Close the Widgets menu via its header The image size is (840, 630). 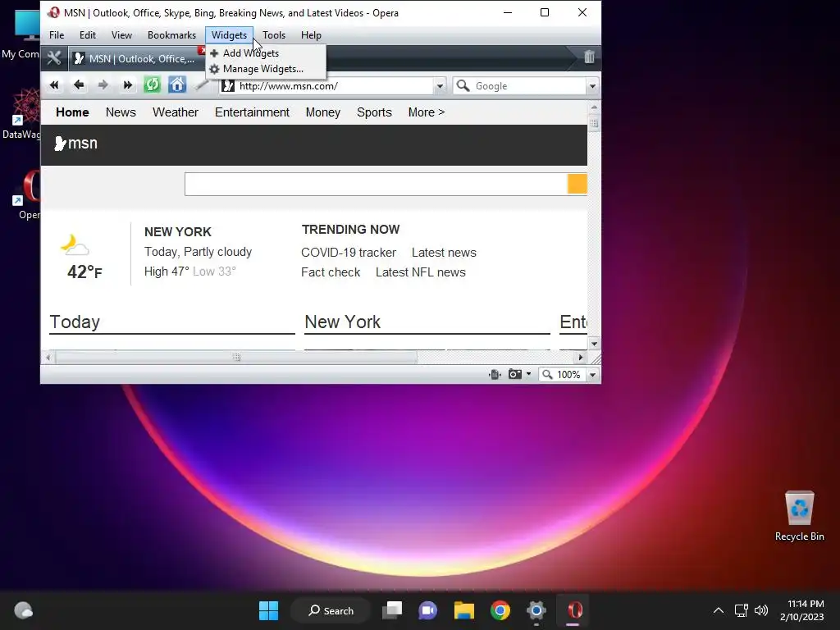pyautogui.click(x=229, y=34)
